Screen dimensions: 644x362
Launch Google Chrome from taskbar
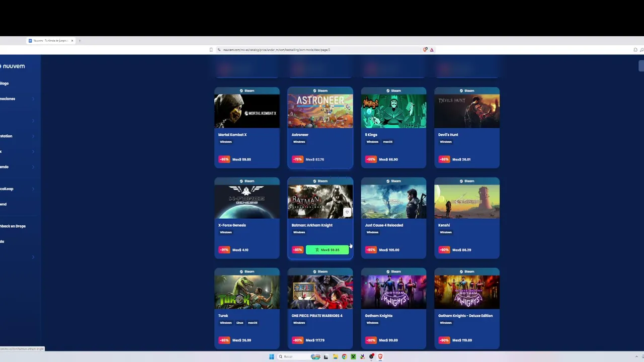click(344, 357)
